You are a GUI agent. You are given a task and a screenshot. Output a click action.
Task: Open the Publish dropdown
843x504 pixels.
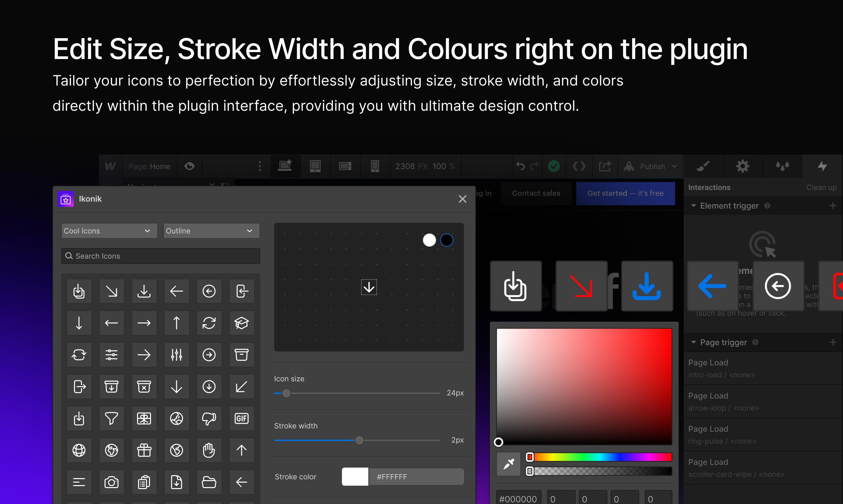650,166
